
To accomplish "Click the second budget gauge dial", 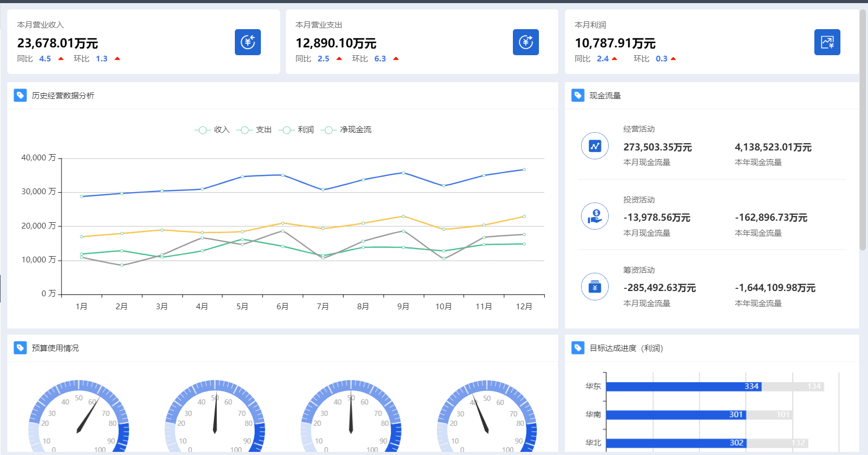I will pos(215,416).
